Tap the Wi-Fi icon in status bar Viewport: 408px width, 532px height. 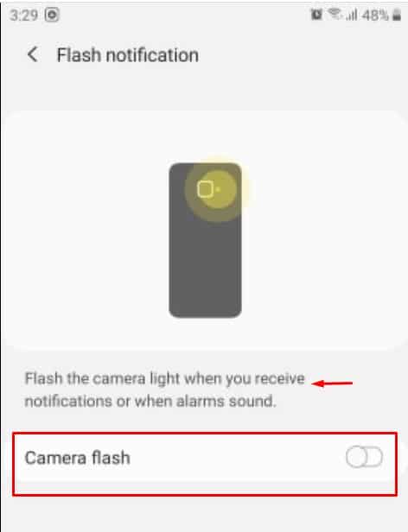335,14
